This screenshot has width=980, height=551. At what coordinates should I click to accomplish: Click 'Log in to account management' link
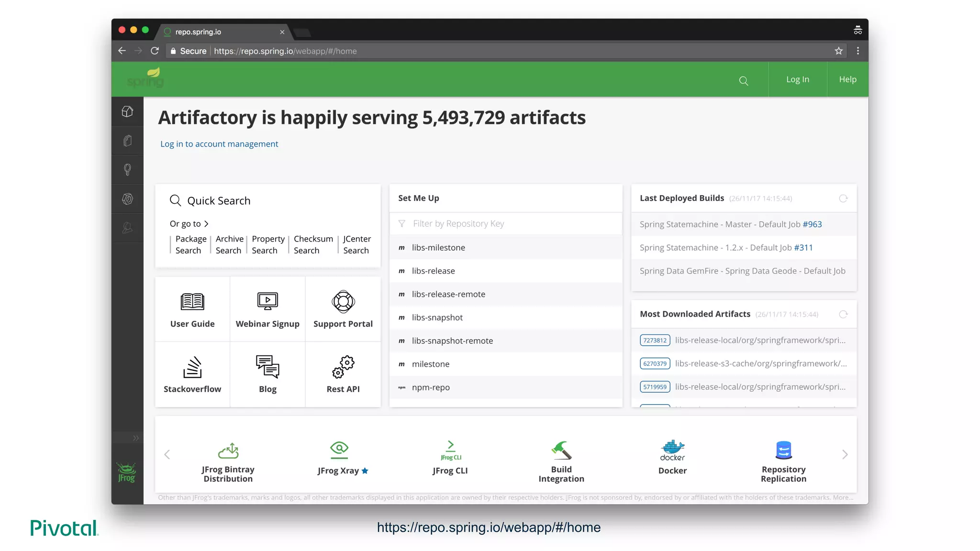click(219, 144)
